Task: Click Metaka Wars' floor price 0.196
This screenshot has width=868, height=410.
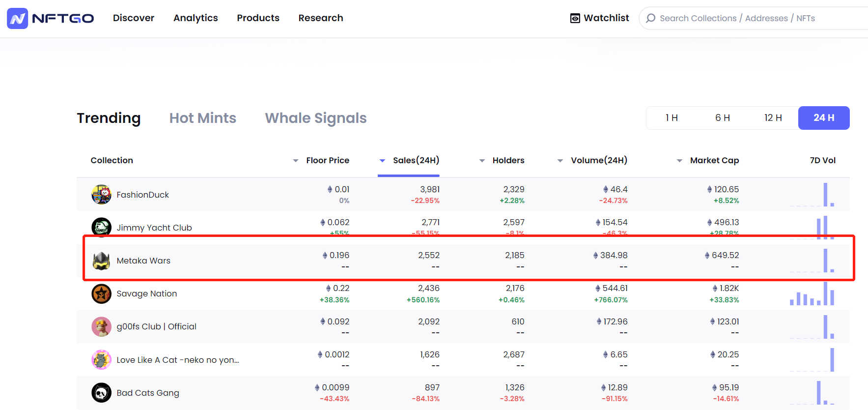Action: 339,255
